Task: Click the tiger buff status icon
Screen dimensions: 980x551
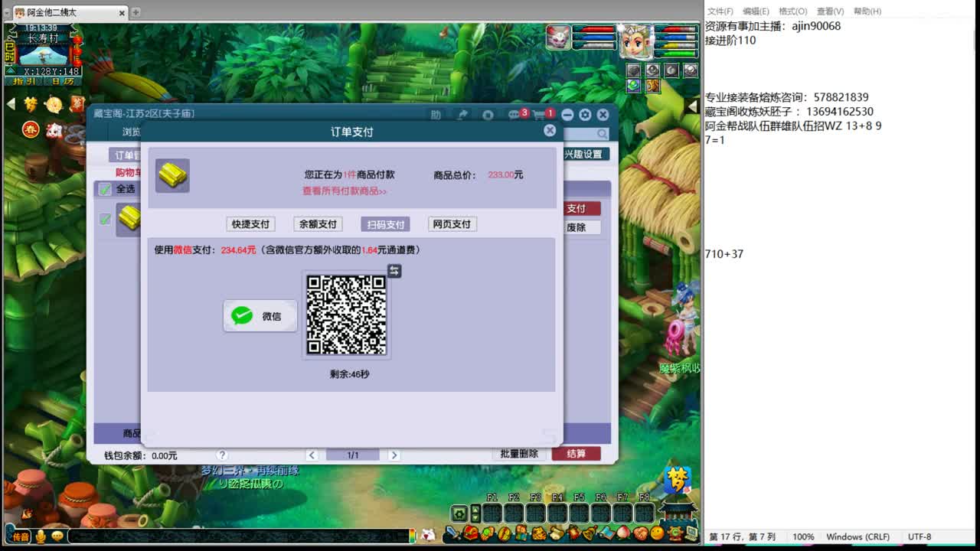Action: point(652,86)
